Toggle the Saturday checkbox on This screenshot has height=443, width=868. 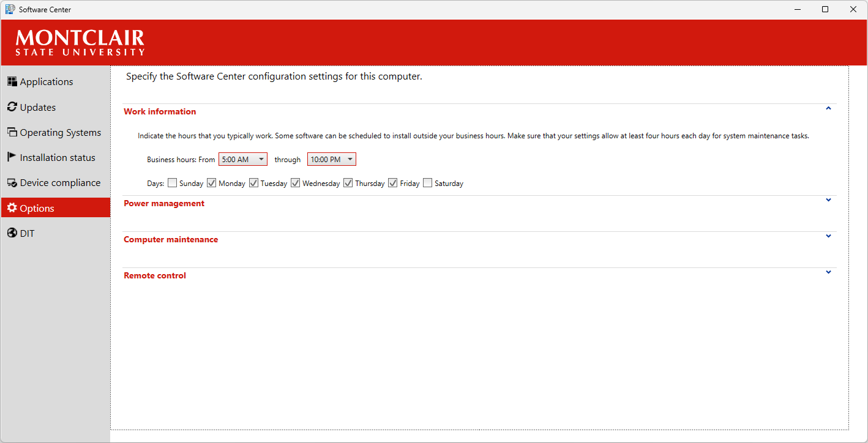[x=427, y=182]
